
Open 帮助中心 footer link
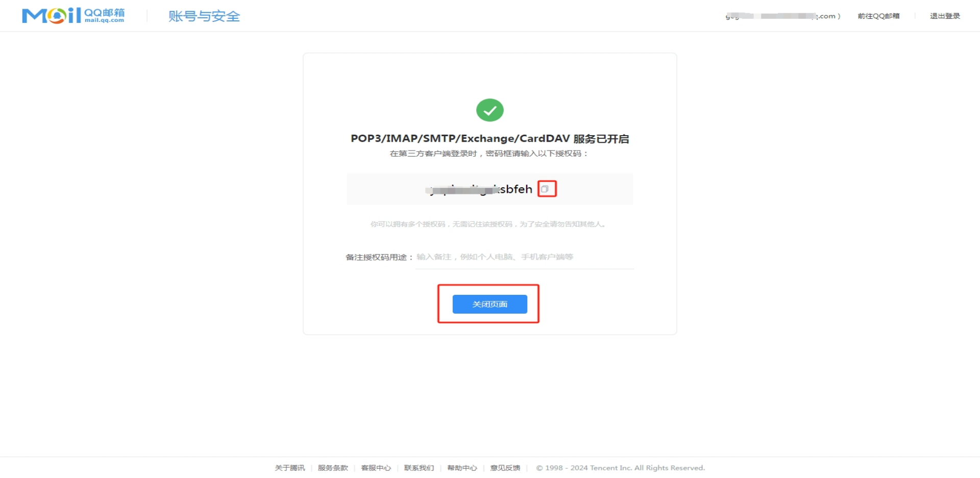click(462, 468)
